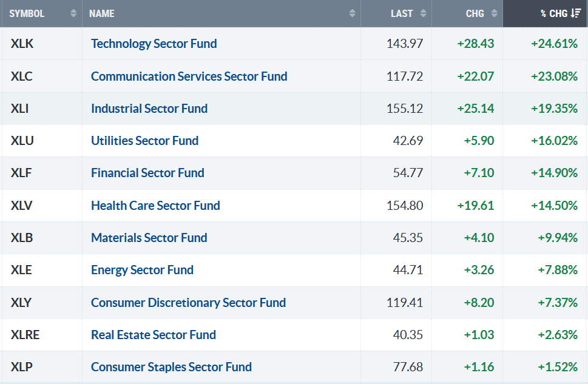The height and width of the screenshot is (384, 588).
Task: Open Utilities Sector Fund link
Action: (144, 141)
